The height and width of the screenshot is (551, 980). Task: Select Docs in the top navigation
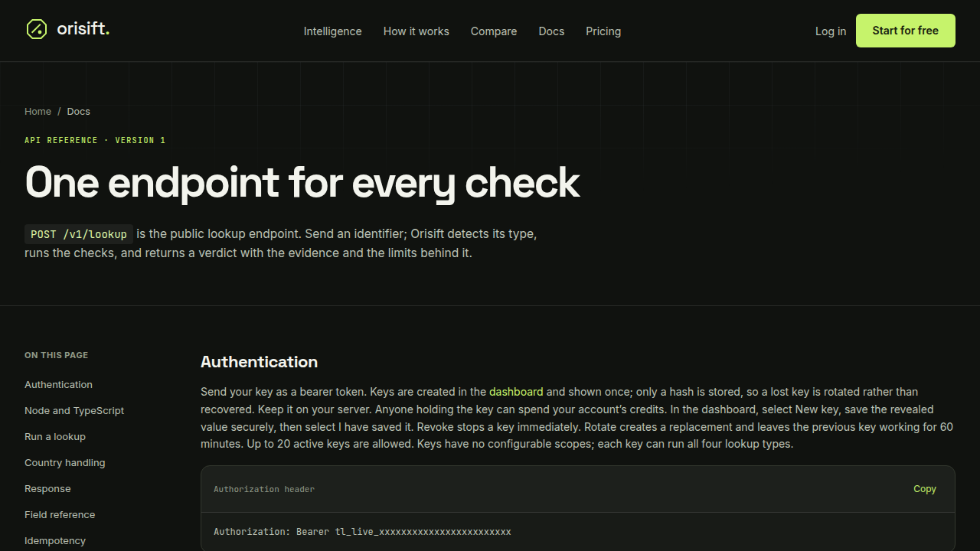click(x=551, y=31)
